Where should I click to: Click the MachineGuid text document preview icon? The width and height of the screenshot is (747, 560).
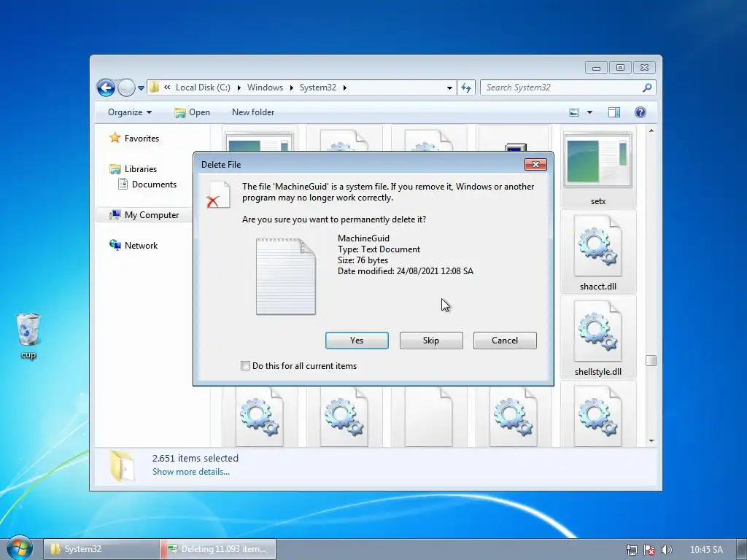tap(286, 276)
